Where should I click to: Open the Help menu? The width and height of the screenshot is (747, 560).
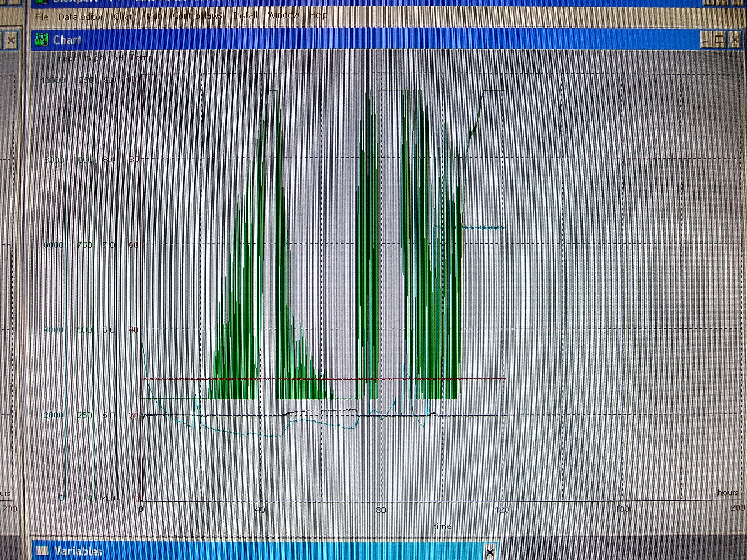318,15
